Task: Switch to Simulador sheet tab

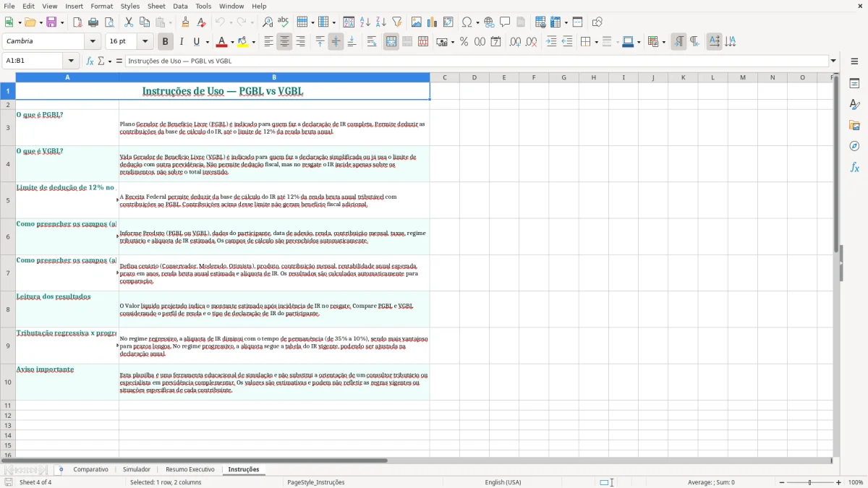Action: (x=137, y=469)
